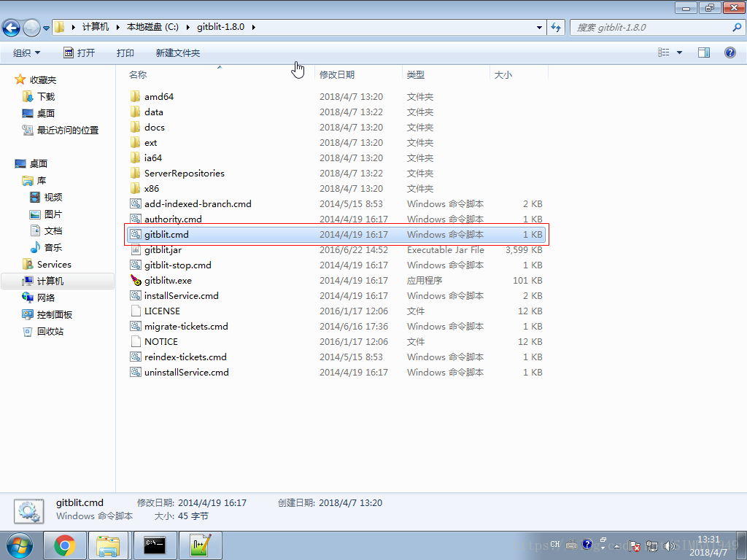The width and height of the screenshot is (747, 560).
Task: Click the 新建文件夹 button
Action: 178,52
